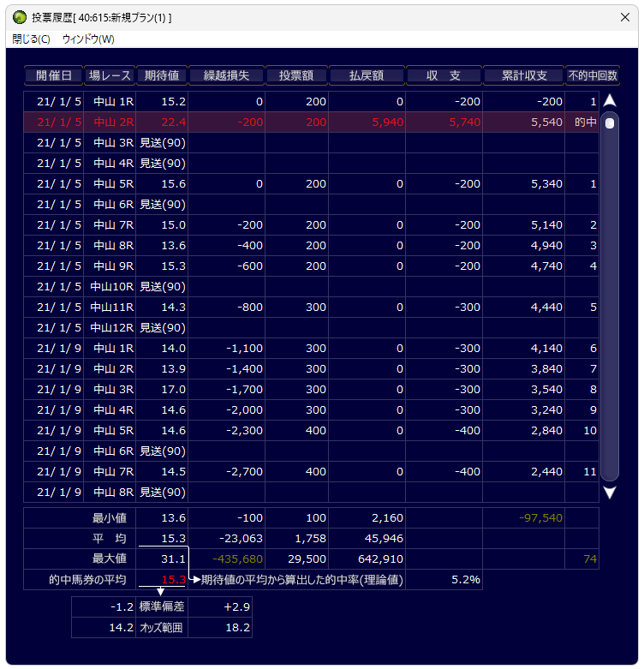Open the 閉じる(C) menu
This screenshot has height=669, width=644.
pos(31,39)
